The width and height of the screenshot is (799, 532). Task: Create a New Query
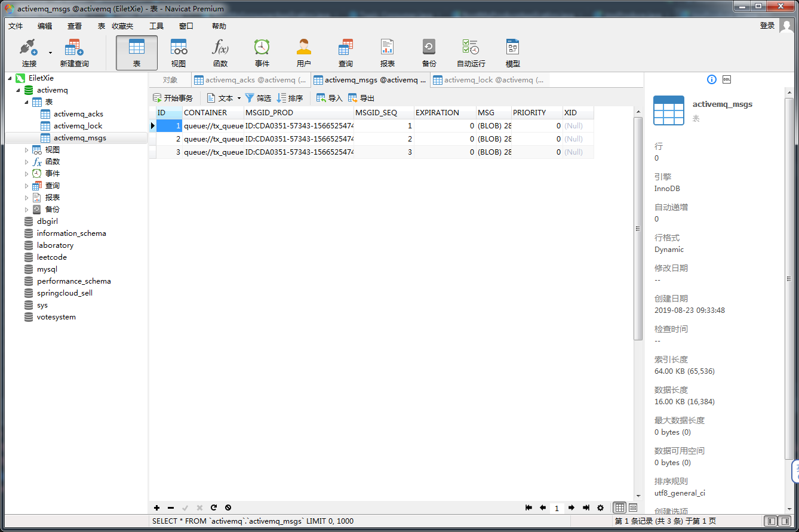(74, 53)
